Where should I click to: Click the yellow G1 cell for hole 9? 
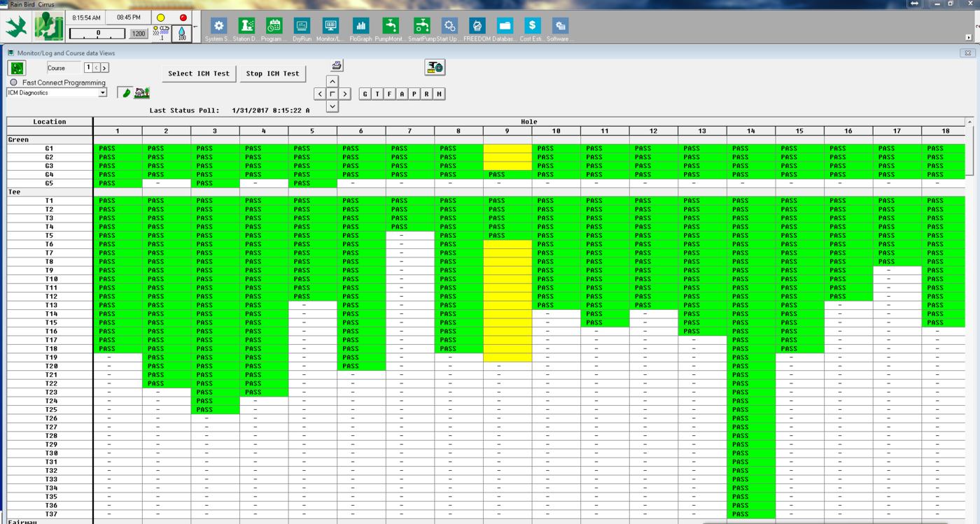[507, 148]
